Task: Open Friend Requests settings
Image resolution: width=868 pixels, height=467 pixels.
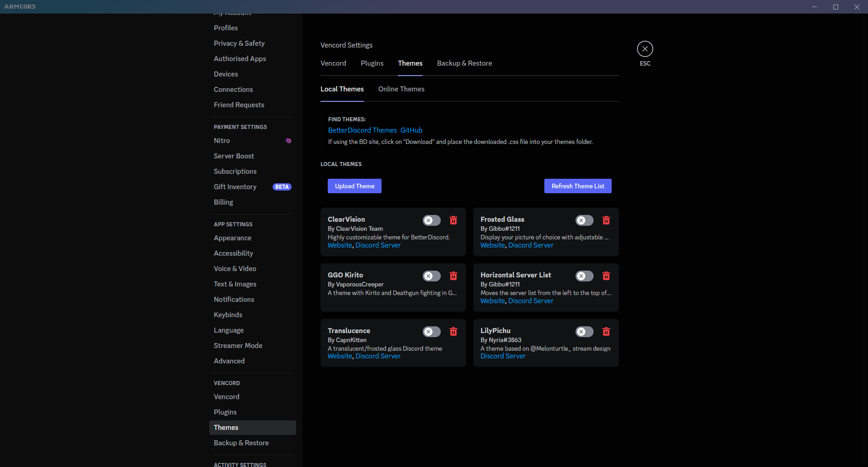Action: 253,105
